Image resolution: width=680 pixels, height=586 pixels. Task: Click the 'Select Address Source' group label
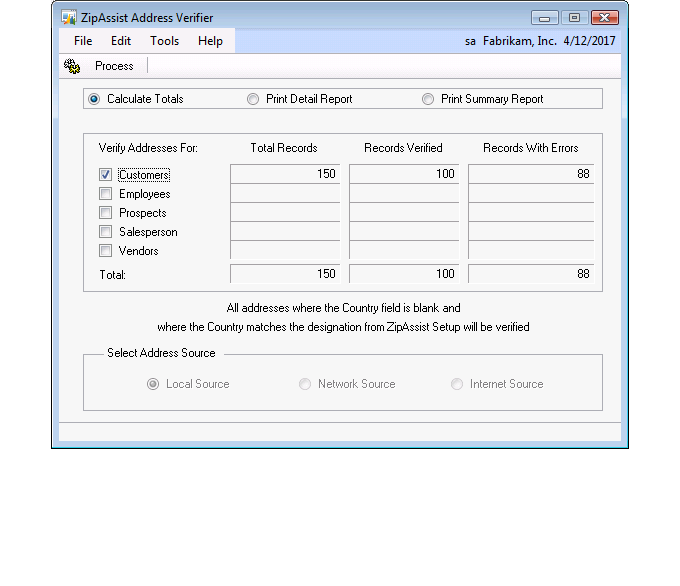pyautogui.click(x=161, y=353)
